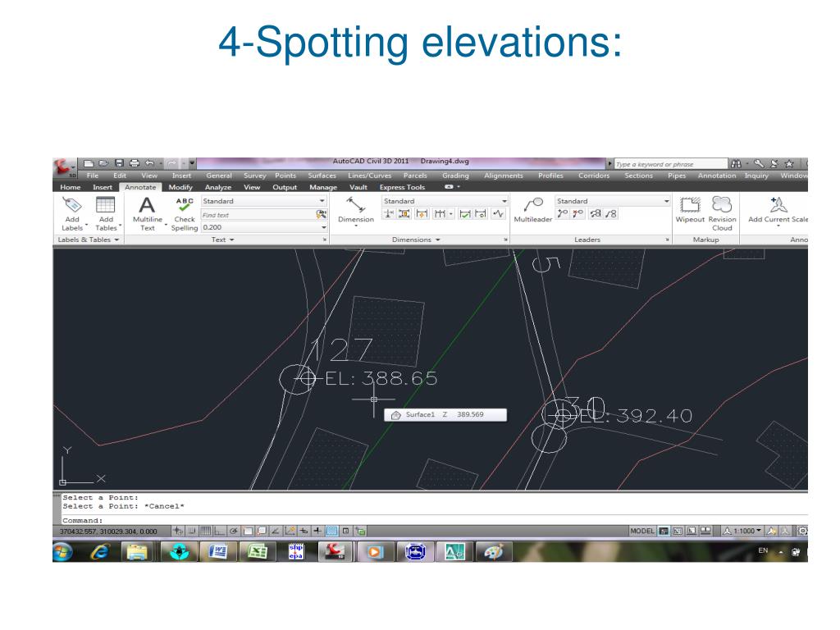Switch to the Manage ribbon tab

click(323, 187)
